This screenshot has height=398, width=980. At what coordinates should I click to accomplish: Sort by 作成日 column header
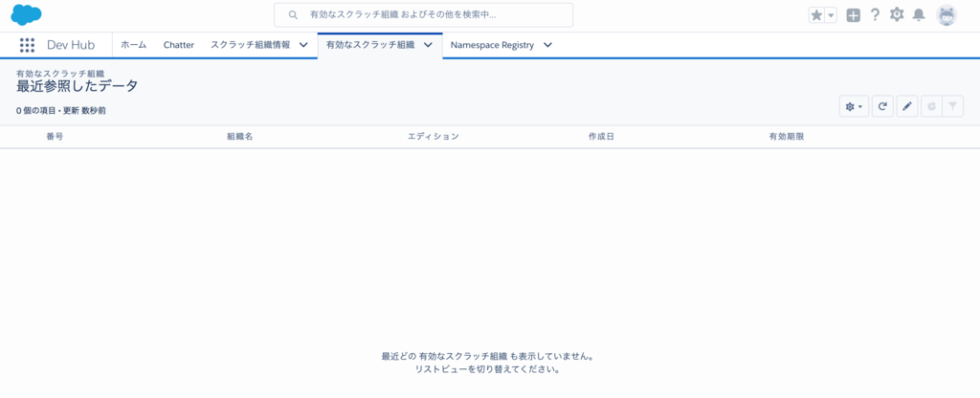(601, 136)
